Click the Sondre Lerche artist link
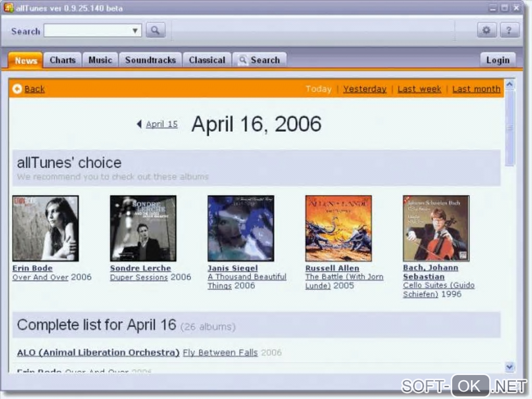532x399 pixels. 140,268
